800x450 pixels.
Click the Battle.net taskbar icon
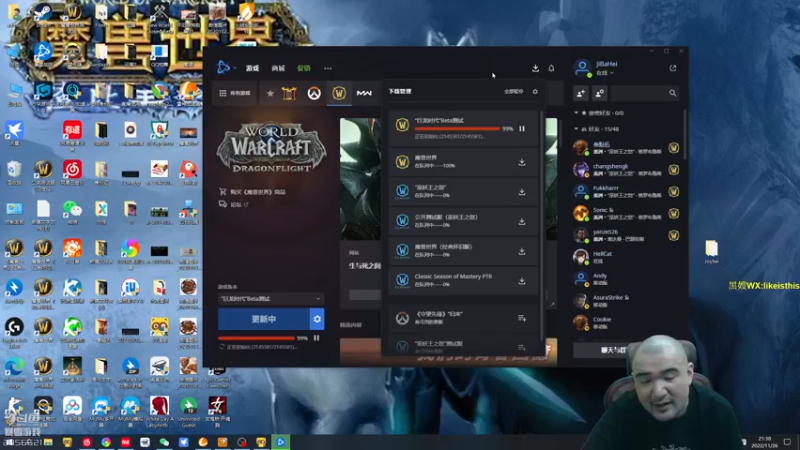pyautogui.click(x=280, y=442)
